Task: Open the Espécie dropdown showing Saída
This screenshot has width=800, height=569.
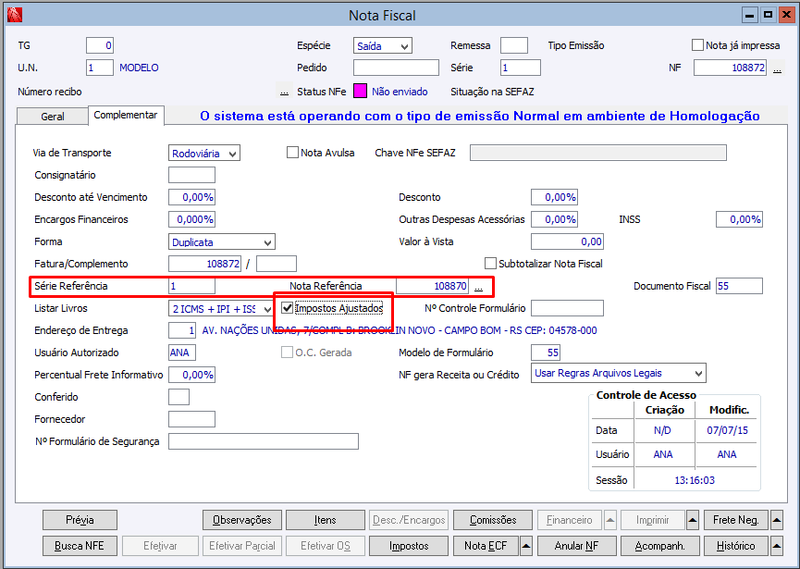Action: pos(383,46)
